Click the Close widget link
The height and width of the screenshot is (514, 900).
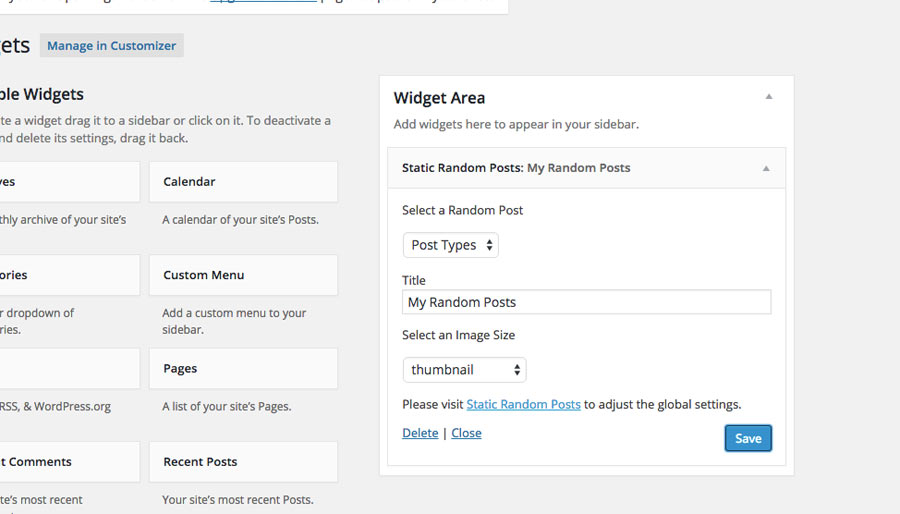(466, 433)
